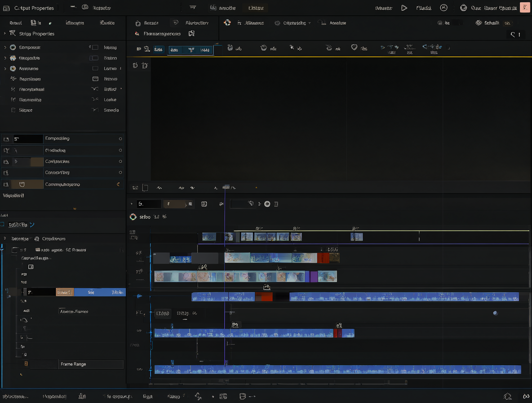Select the middle icon segment in the viewer toolbar

click(x=191, y=50)
